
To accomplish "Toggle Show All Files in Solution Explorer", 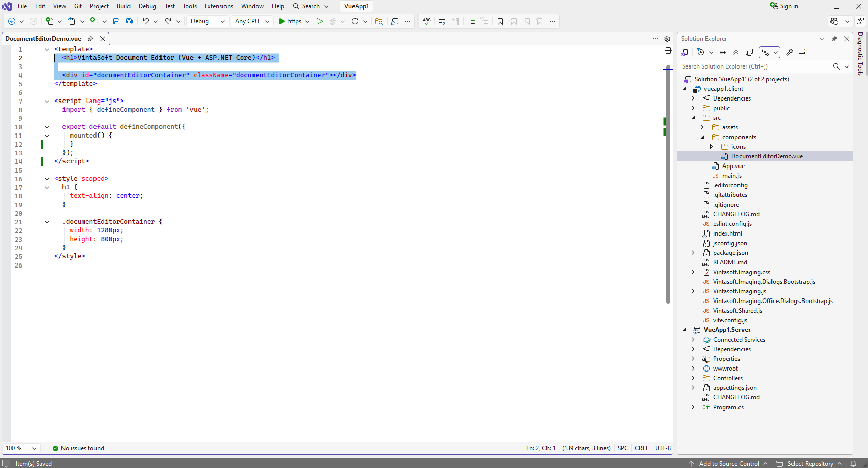I will click(x=749, y=52).
